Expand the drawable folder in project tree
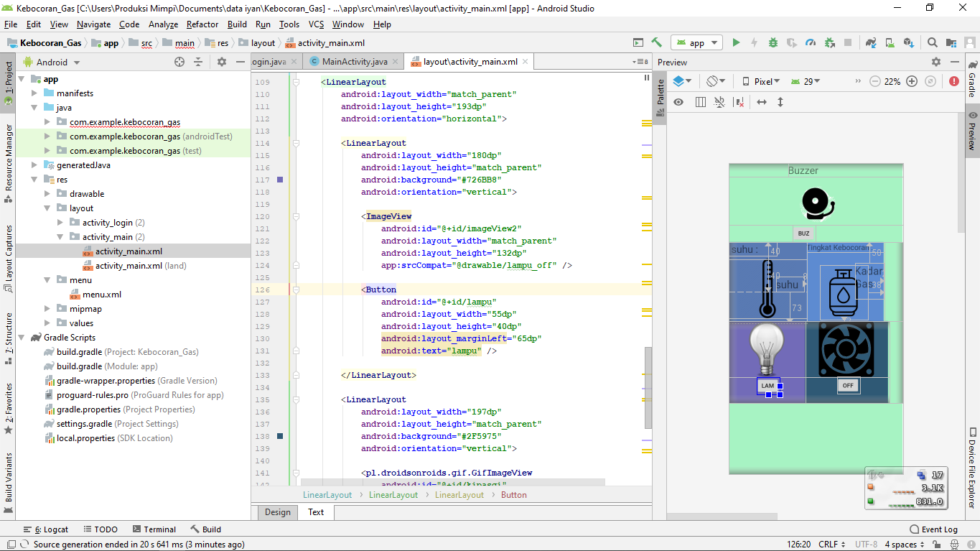980x551 pixels. coord(47,194)
